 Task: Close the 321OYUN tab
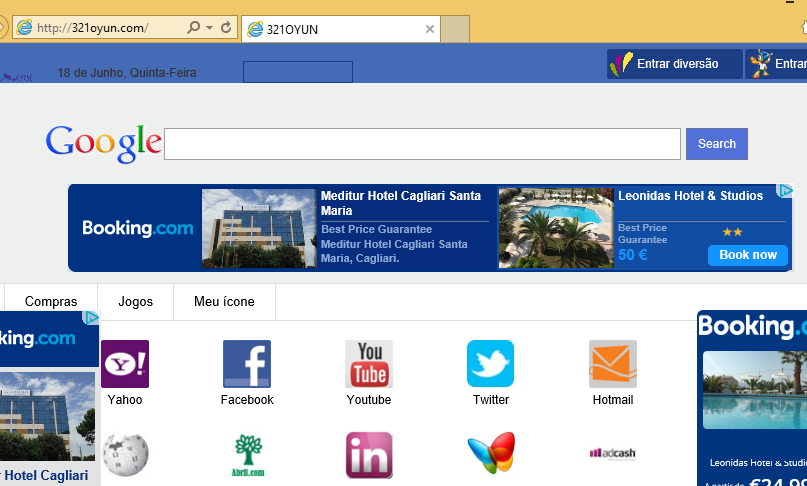tap(430, 29)
